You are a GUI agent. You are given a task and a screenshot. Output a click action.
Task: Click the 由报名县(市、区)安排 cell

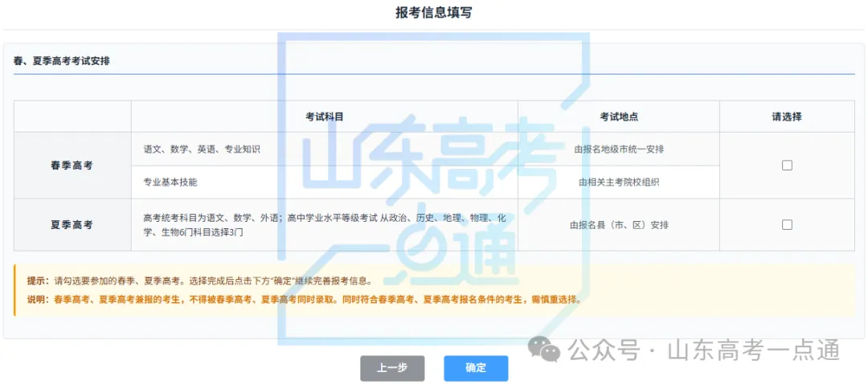619,225
